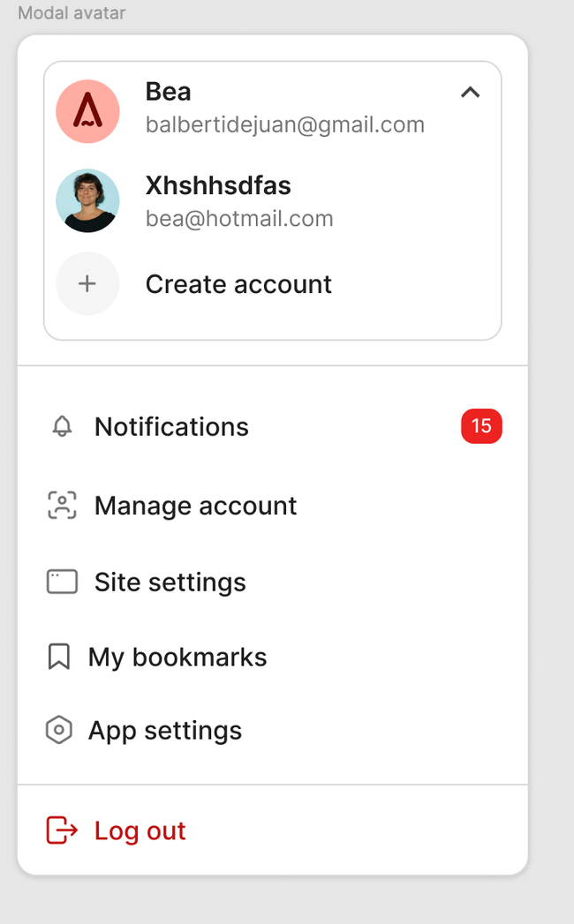Click the Xhshhsdfas profile photo
This screenshot has height=924, width=574.
click(87, 200)
